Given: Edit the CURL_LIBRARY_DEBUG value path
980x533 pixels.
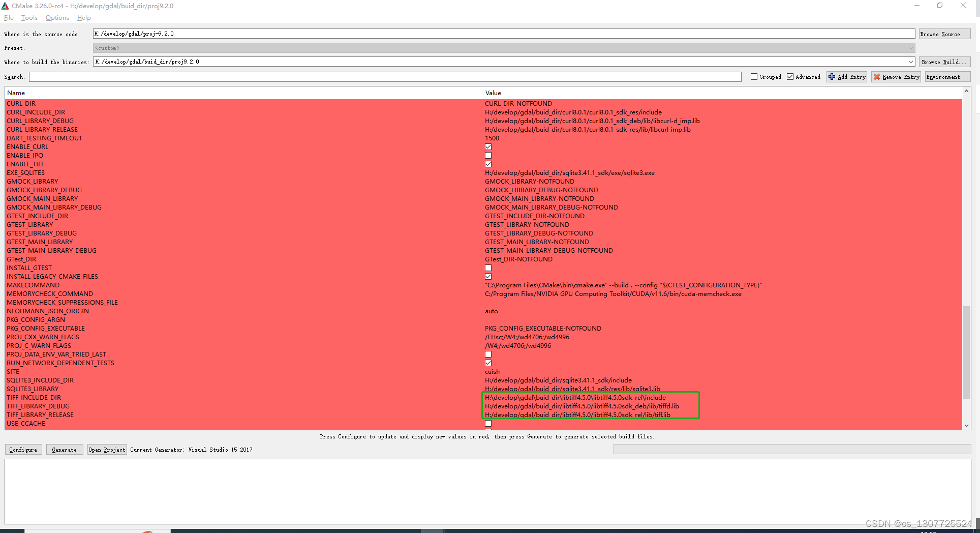Looking at the screenshot, I should (x=592, y=121).
